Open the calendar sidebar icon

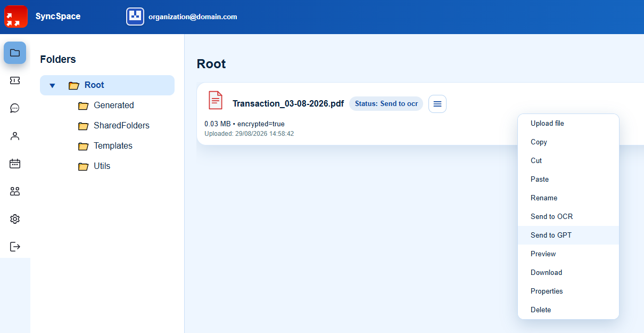click(15, 164)
